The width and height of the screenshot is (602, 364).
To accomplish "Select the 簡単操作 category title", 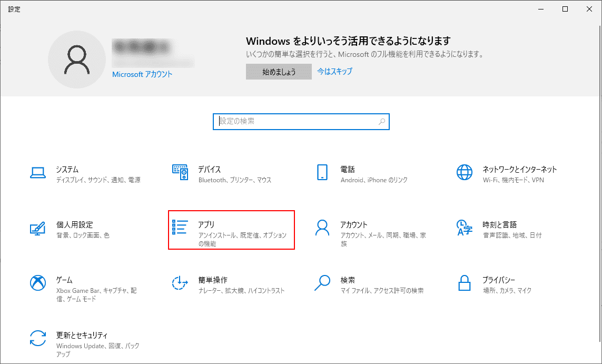I will pyautogui.click(x=213, y=280).
